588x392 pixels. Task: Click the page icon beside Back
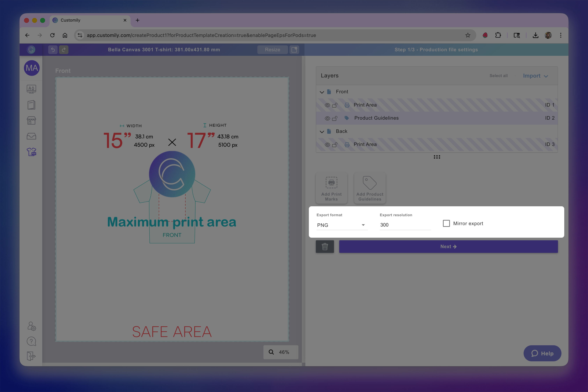(x=329, y=131)
